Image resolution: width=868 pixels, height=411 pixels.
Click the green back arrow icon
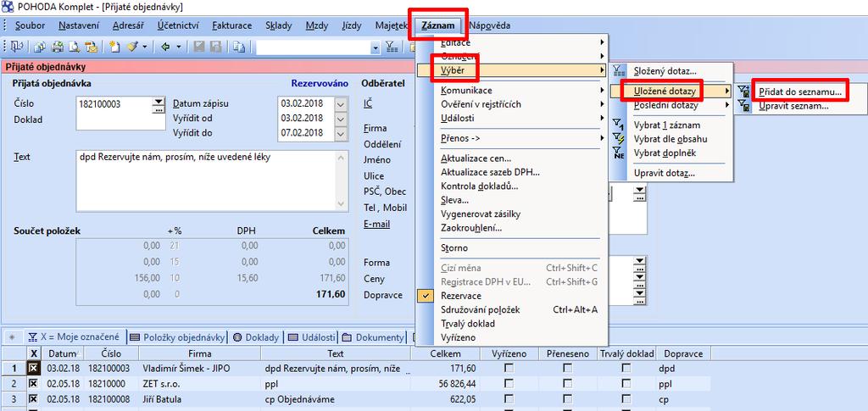(x=165, y=47)
